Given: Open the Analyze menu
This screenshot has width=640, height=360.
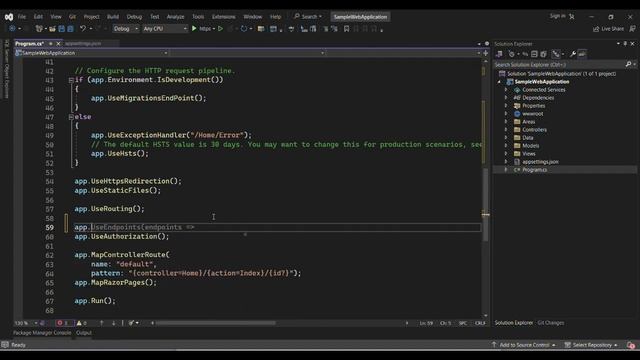Looking at the screenshot, I should pyautogui.click(x=176, y=17).
